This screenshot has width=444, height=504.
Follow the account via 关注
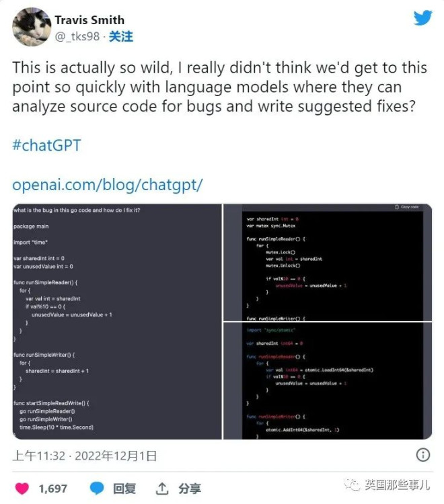pos(120,36)
